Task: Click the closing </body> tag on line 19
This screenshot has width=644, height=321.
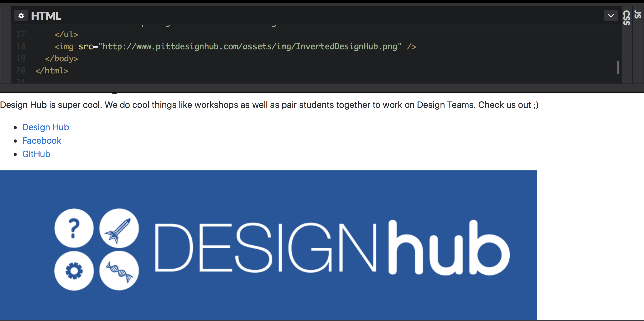Action: click(62, 59)
